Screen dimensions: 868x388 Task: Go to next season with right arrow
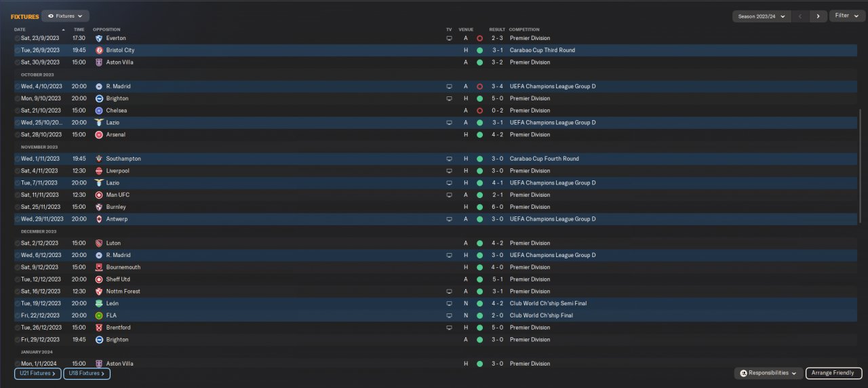pyautogui.click(x=818, y=16)
